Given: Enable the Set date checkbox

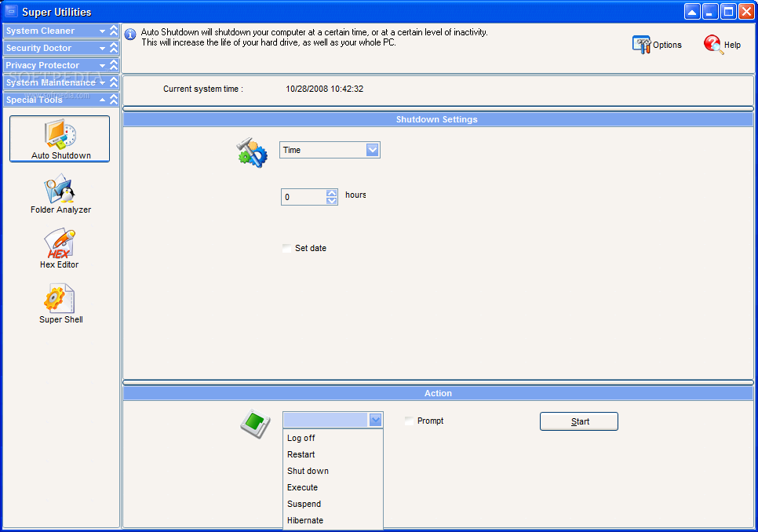Looking at the screenshot, I should click(286, 248).
